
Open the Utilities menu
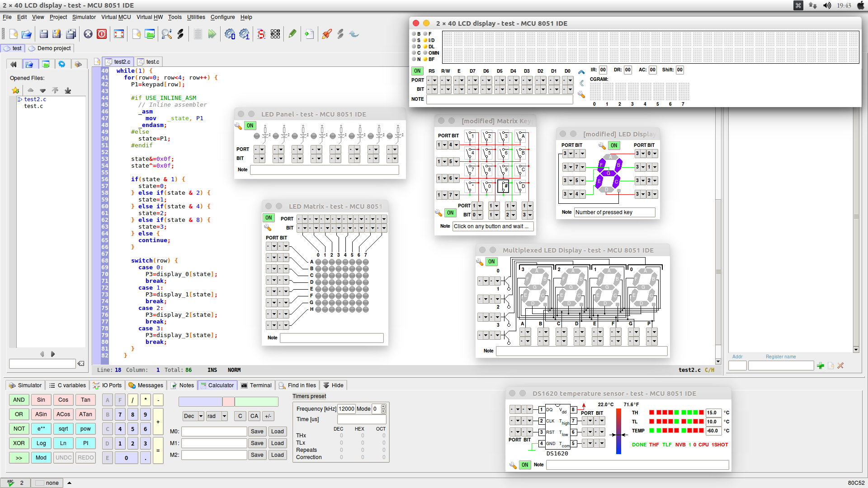196,17
